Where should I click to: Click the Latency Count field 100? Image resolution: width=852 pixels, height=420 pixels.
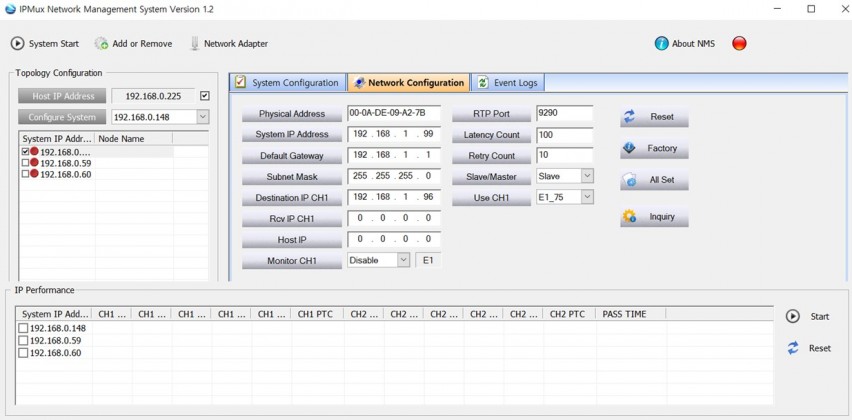(x=564, y=134)
